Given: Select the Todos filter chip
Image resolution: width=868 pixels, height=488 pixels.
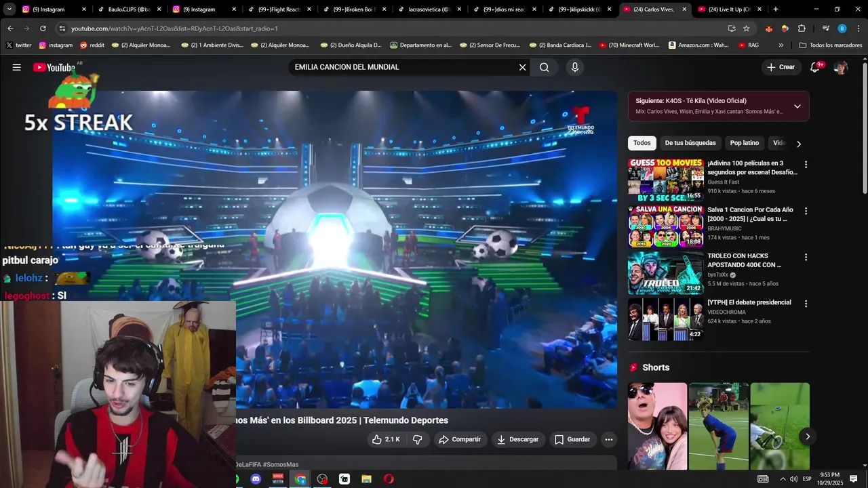Looking at the screenshot, I should coord(642,143).
